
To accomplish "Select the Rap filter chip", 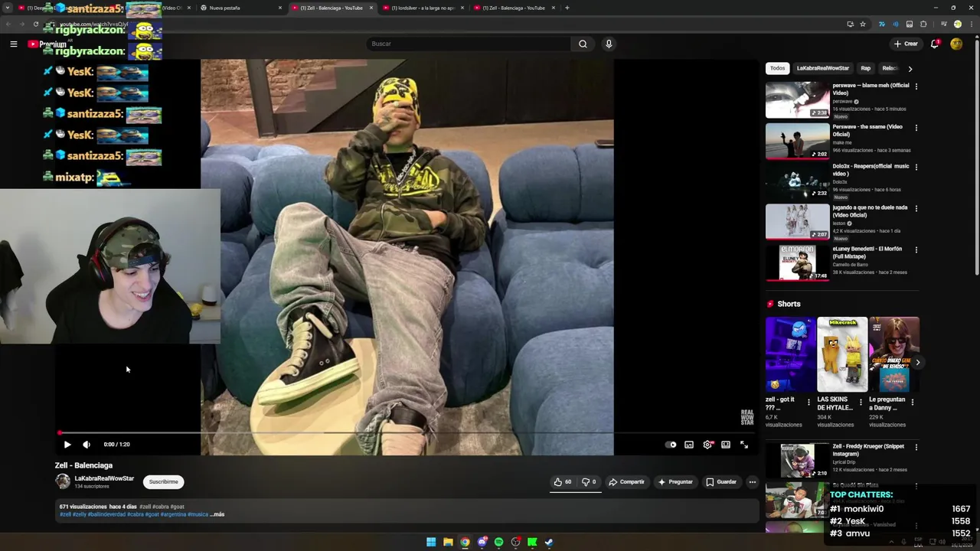I will (865, 68).
